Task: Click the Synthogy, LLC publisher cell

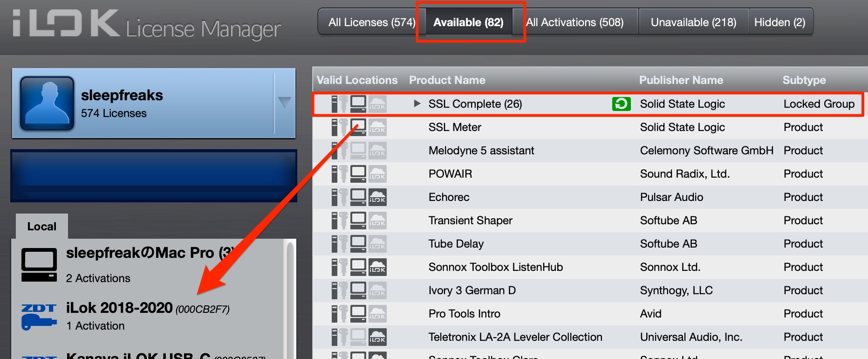Action: click(676, 290)
